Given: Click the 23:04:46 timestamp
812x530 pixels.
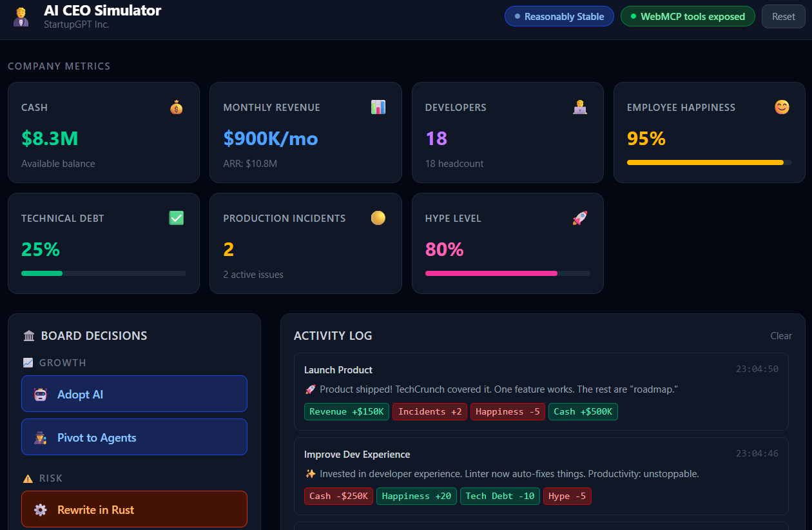Looking at the screenshot, I should (757, 454).
